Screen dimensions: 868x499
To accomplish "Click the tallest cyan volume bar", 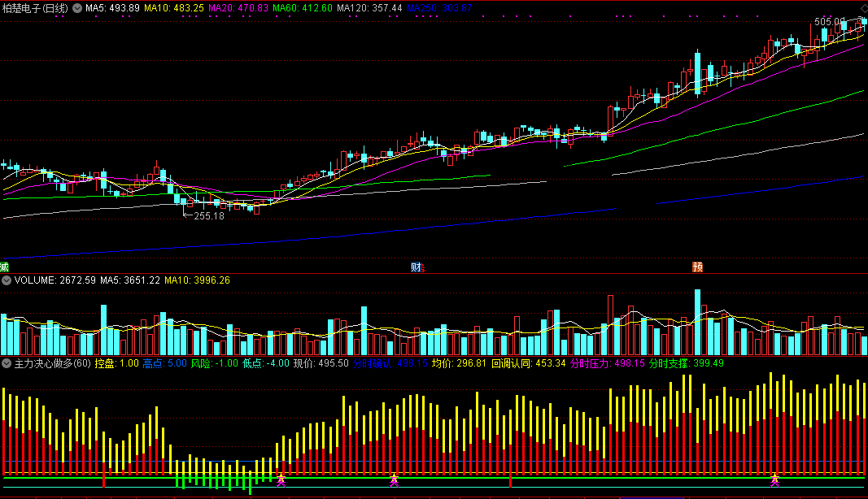I will pos(697,322).
